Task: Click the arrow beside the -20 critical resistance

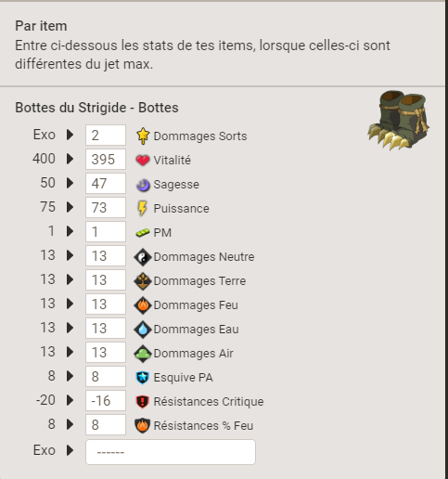Action: click(70, 400)
